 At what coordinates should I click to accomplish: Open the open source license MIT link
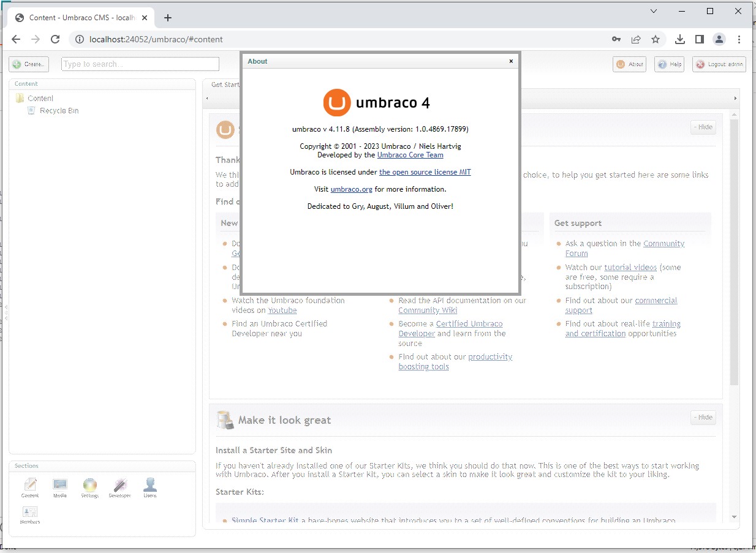(425, 172)
